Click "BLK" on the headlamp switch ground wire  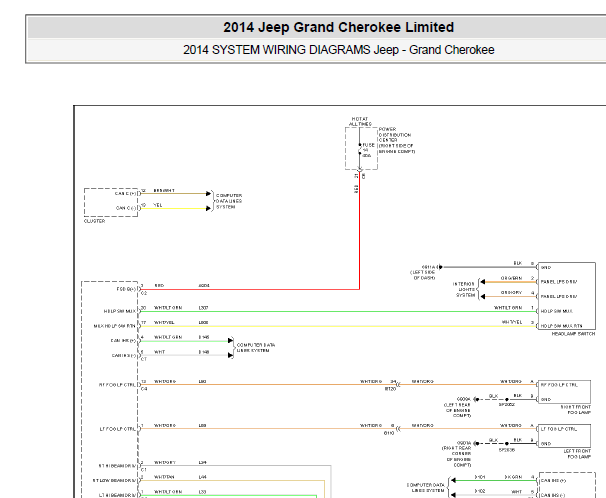(x=518, y=263)
